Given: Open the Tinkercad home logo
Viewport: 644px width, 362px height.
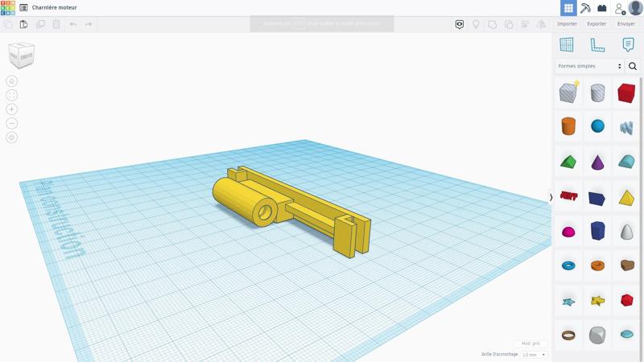Looking at the screenshot, I should [x=8, y=8].
